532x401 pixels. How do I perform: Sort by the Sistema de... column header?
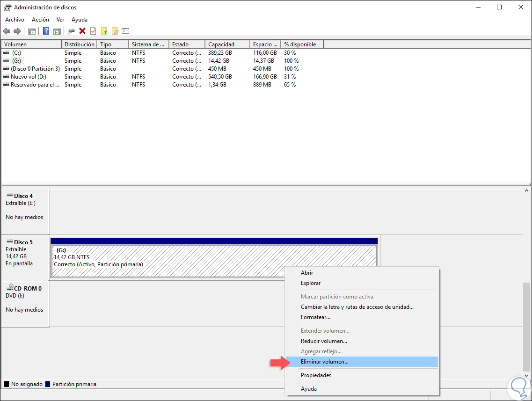tap(149, 44)
